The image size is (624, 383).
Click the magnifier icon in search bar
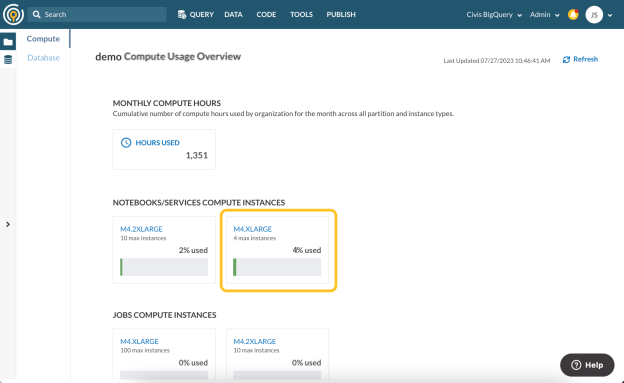tap(37, 14)
